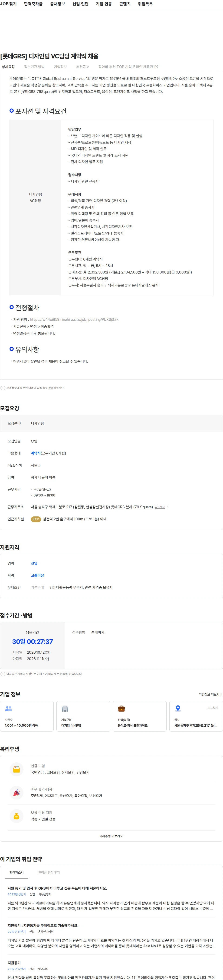Click the 시작일 2026.10.12(월) date
This screenshot has width=223, height=980.
pos(39,652)
